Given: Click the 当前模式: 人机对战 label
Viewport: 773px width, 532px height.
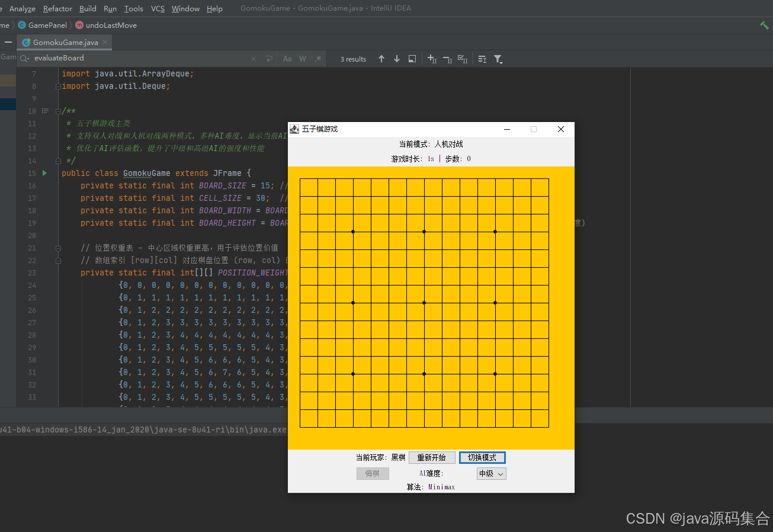Looking at the screenshot, I should click(431, 144).
